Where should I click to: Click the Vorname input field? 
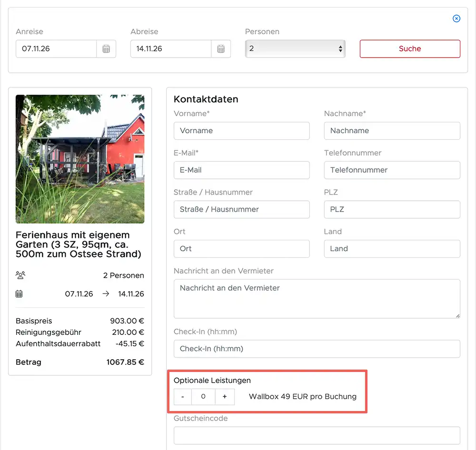pyautogui.click(x=242, y=131)
